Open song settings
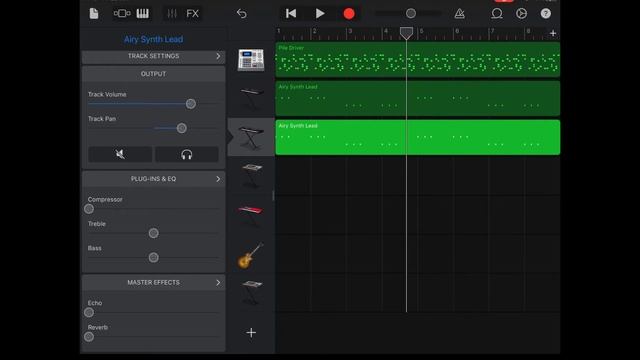Image resolution: width=640 pixels, height=360 pixels. [x=521, y=13]
